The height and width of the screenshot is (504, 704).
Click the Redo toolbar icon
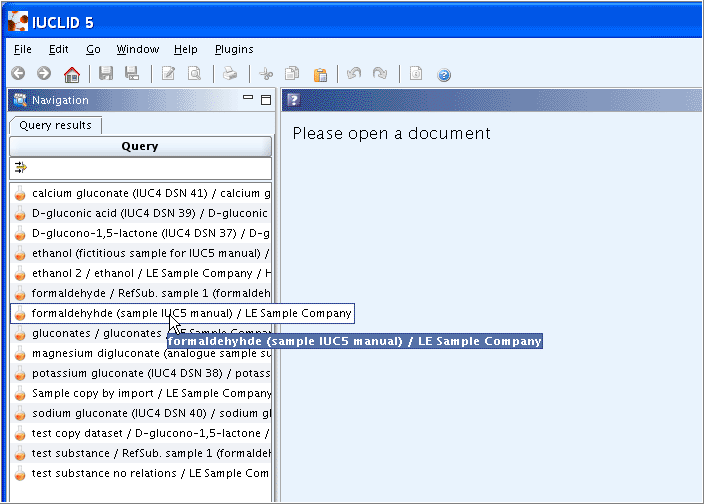coord(380,73)
